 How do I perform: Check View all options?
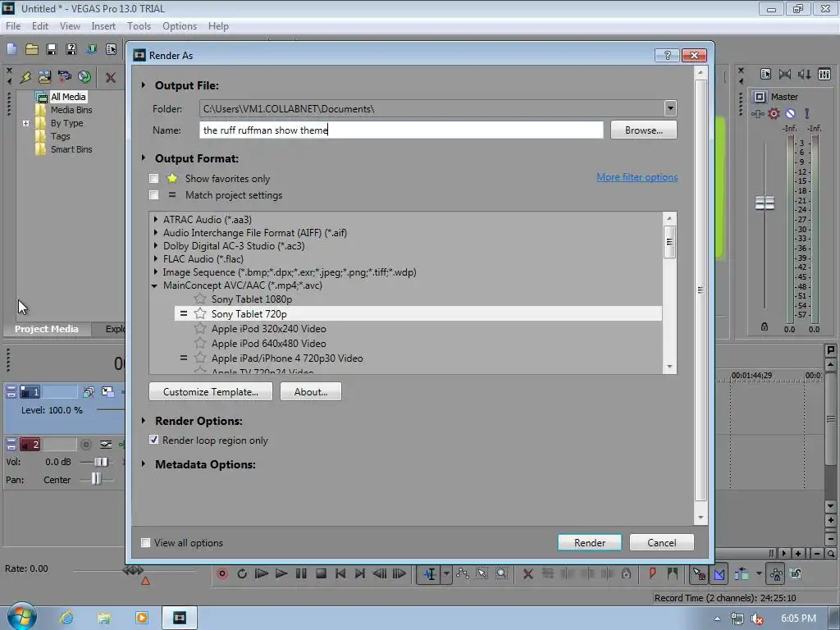(145, 543)
